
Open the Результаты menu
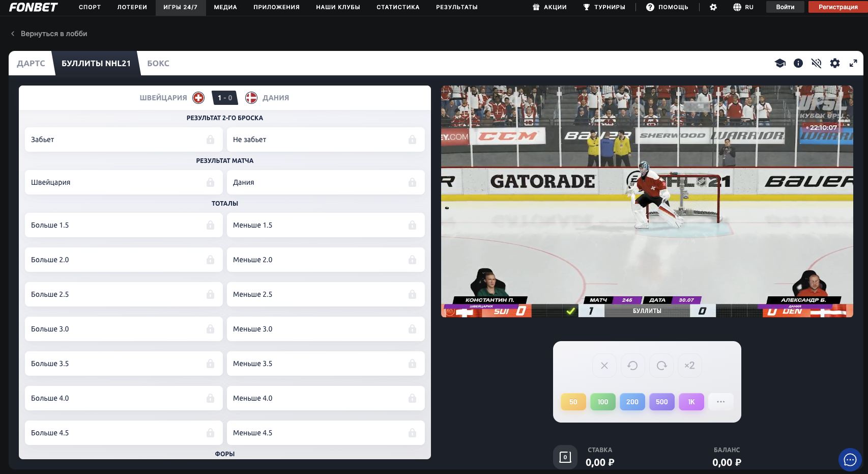point(457,7)
